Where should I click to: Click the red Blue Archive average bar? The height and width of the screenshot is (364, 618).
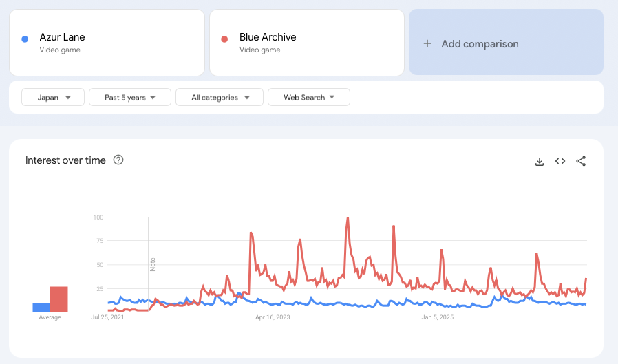coord(59,299)
